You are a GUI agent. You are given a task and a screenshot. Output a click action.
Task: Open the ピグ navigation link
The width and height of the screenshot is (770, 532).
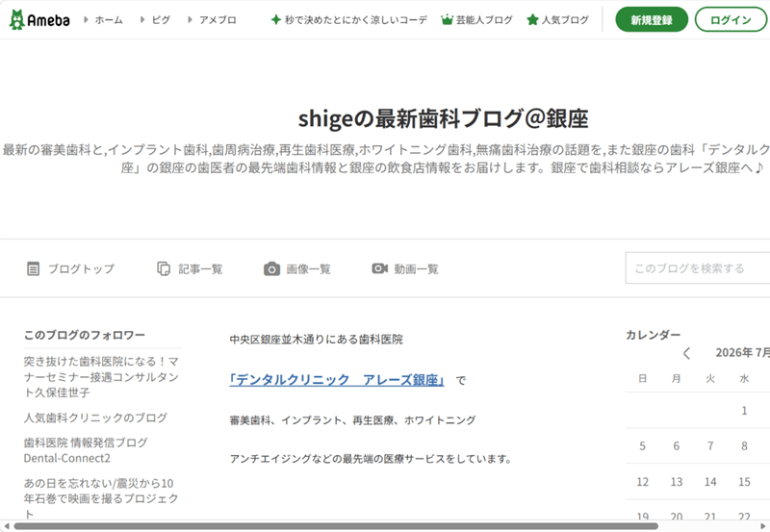pos(161,20)
